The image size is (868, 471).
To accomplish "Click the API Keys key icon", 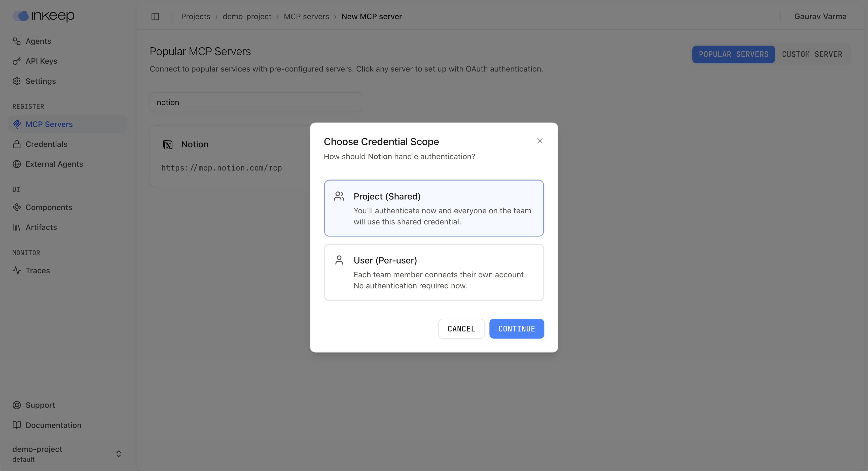I will (17, 61).
